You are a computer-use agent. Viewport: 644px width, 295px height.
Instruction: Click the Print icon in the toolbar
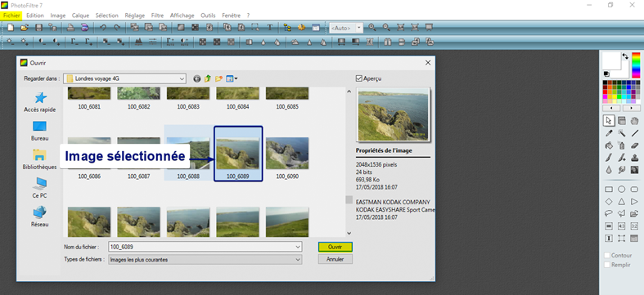[70, 28]
